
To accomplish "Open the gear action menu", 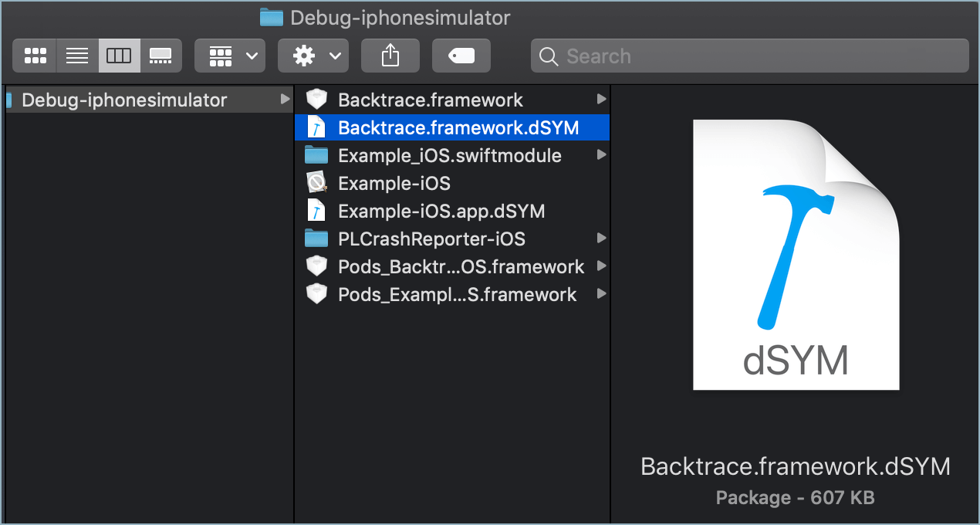I will tap(313, 56).
